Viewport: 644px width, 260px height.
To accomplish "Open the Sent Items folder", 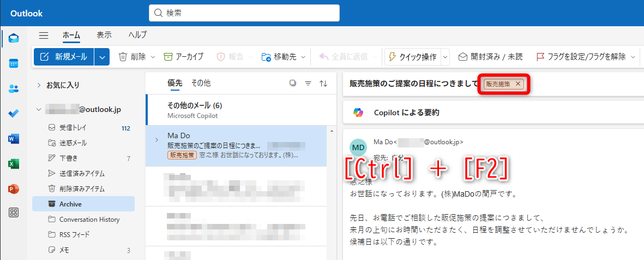I will point(84,174).
